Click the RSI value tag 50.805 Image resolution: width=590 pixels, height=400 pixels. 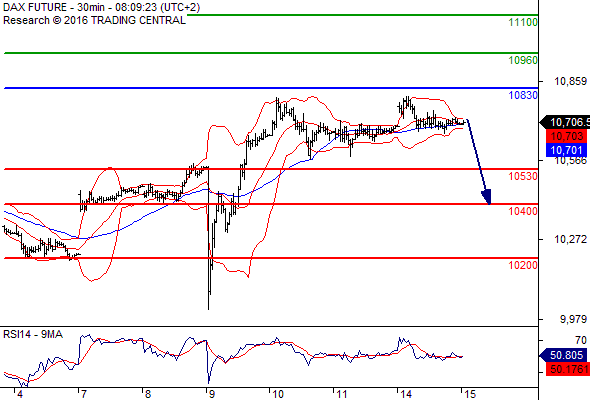563,355
